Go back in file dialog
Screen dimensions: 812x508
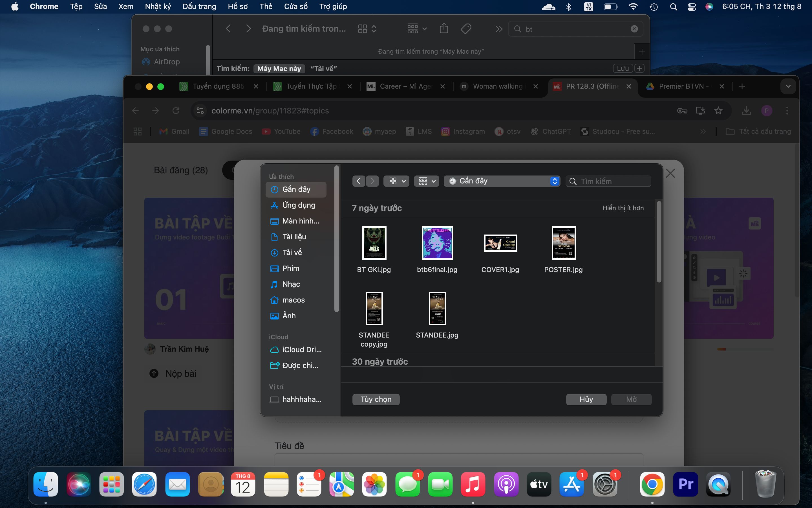359,181
